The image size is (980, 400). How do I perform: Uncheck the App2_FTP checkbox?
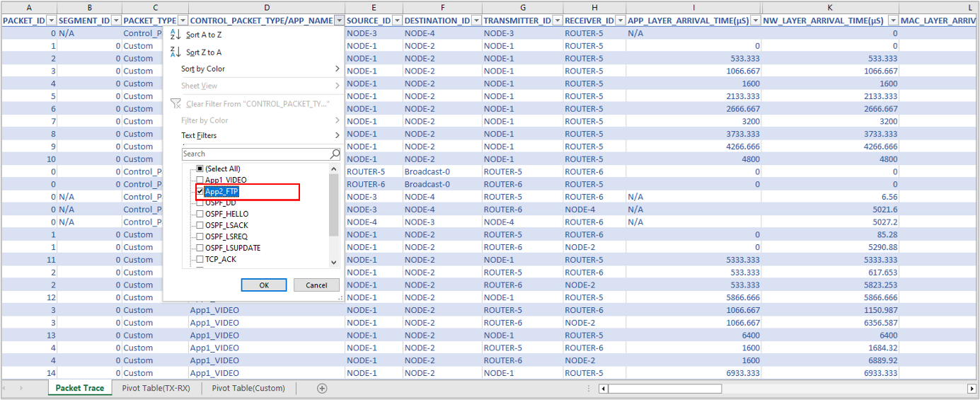pos(200,191)
